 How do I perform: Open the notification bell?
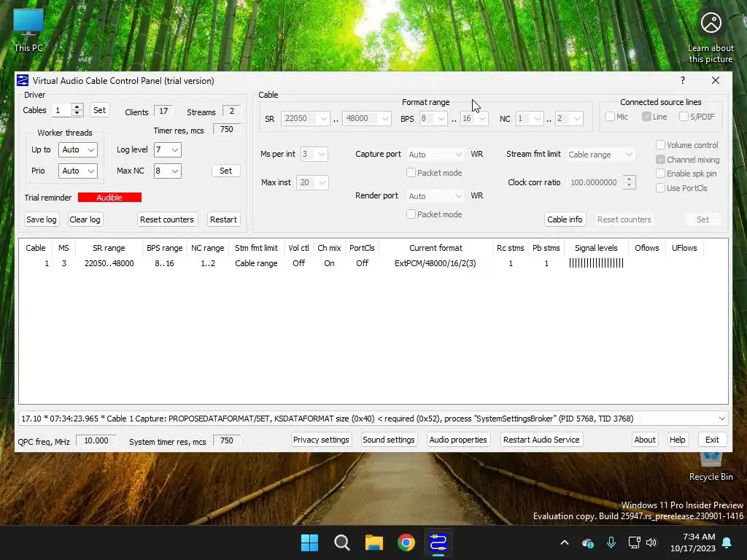[x=727, y=542]
